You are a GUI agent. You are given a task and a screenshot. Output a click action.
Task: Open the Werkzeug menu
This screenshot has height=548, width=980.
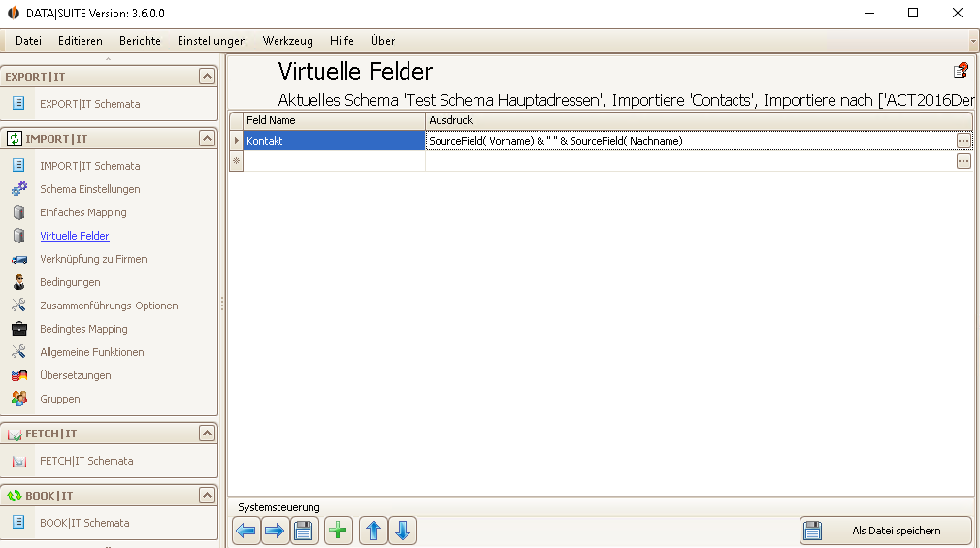coord(287,41)
